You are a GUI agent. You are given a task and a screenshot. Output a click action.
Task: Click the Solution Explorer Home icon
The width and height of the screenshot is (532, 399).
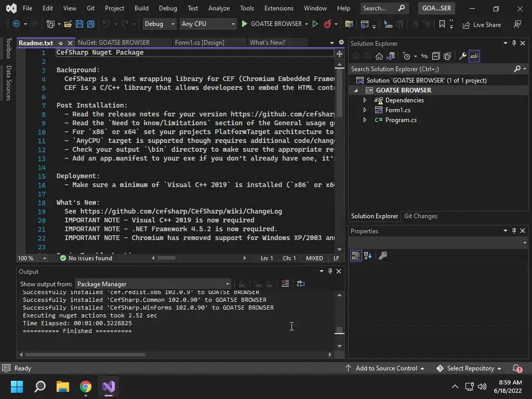[x=379, y=56]
